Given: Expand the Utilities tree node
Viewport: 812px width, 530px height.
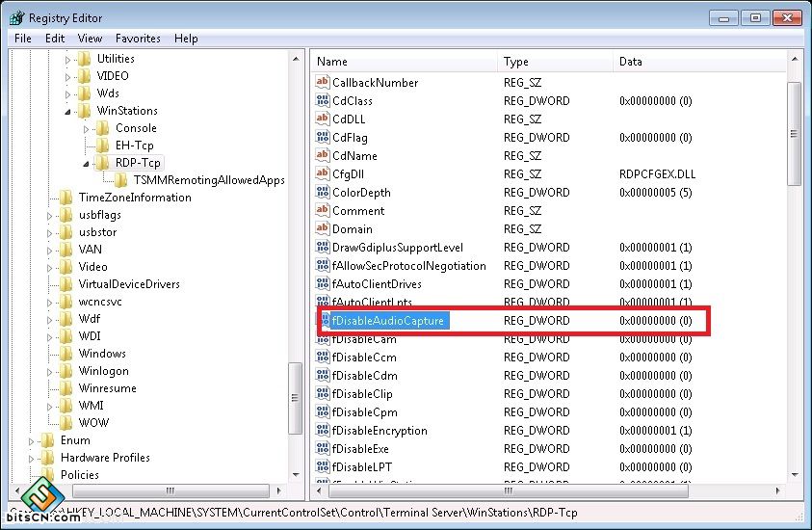Looking at the screenshot, I should coord(67,60).
